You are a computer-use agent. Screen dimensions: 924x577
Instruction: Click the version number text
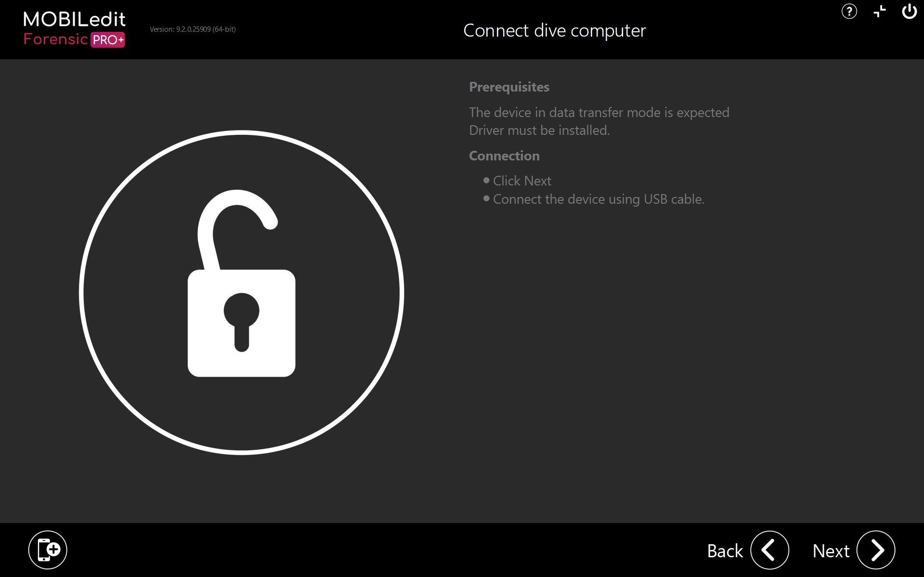[x=193, y=29]
